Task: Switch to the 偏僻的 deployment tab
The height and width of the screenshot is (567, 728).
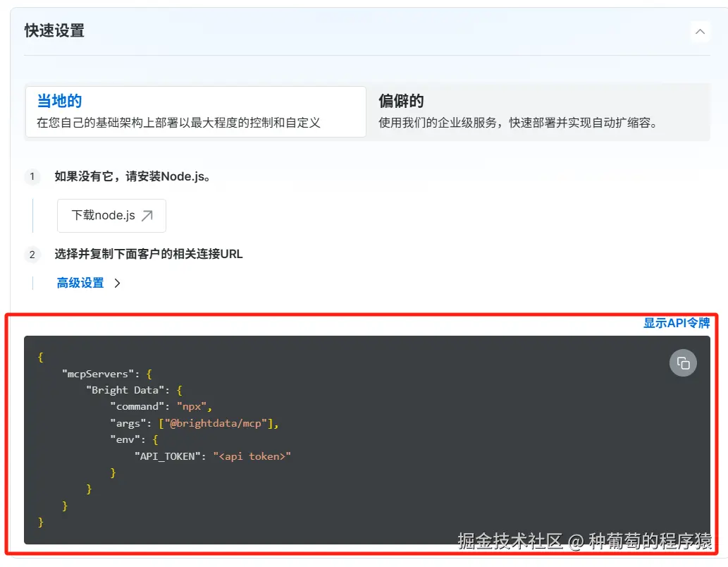Action: pos(538,111)
